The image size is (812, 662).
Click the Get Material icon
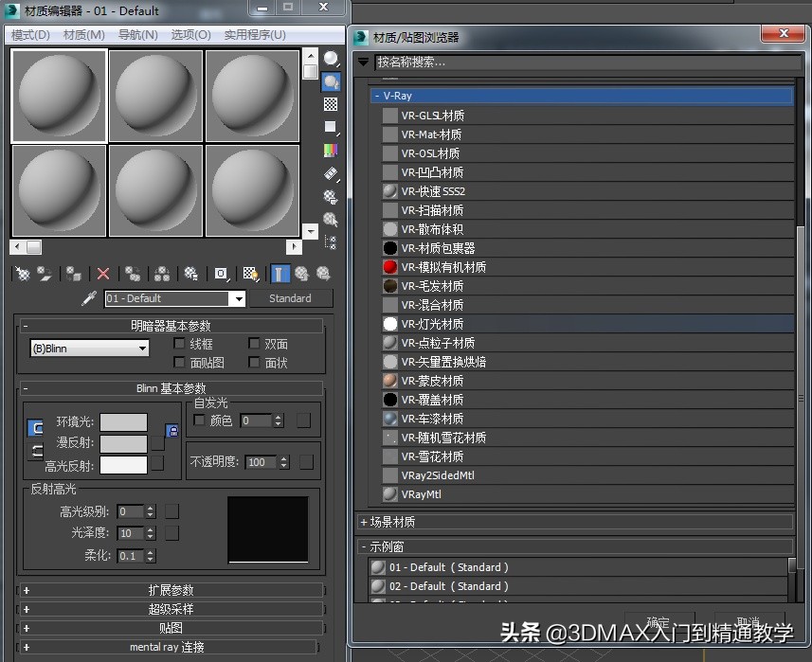(21, 274)
